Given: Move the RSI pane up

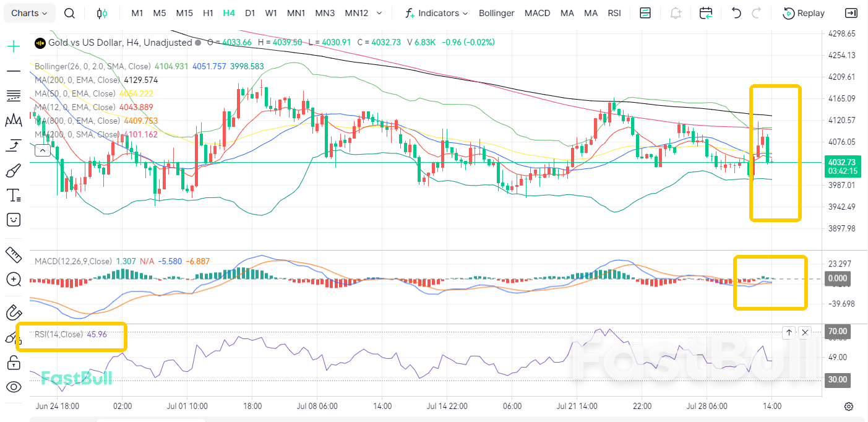Looking at the screenshot, I should [x=789, y=332].
